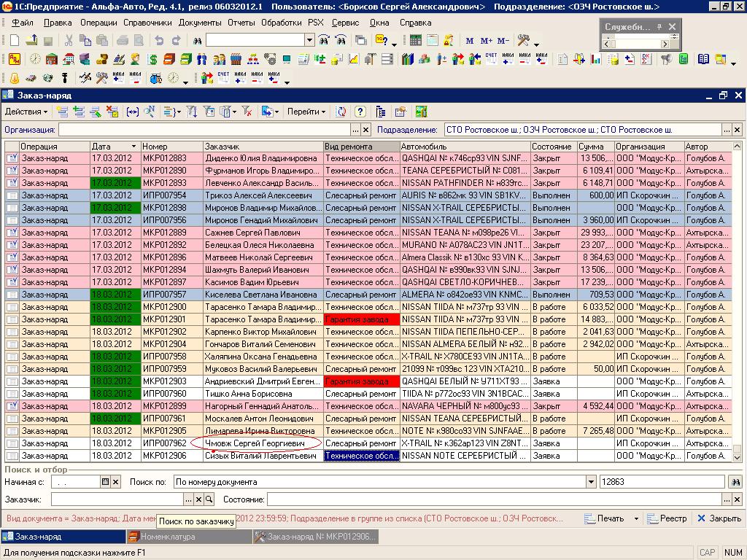747x560 pixels.
Task: Click the Дата column sort arrow
Action: [x=133, y=147]
